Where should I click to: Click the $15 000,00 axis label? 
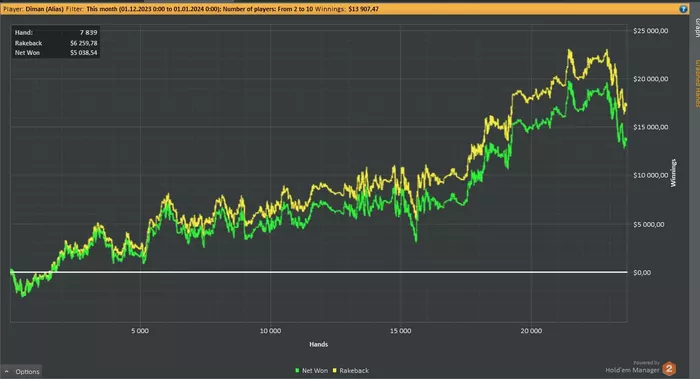650,127
